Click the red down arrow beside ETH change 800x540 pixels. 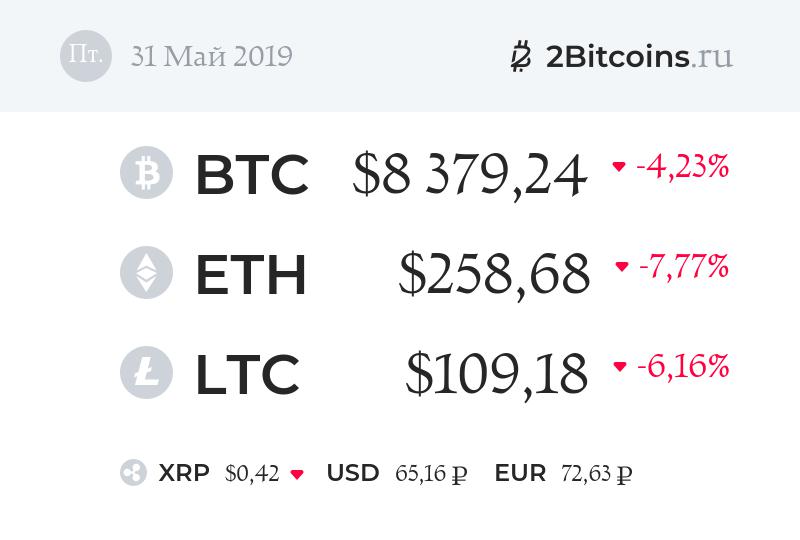(x=621, y=267)
